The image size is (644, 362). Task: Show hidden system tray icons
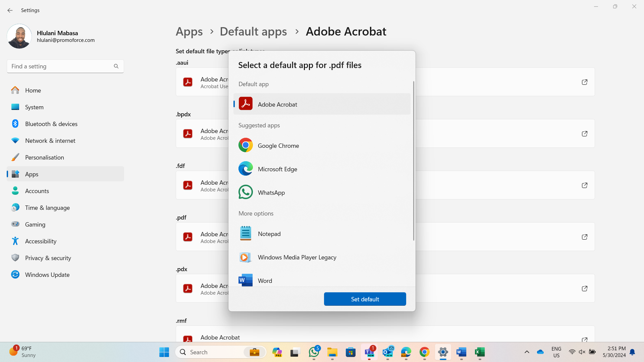[x=527, y=352]
